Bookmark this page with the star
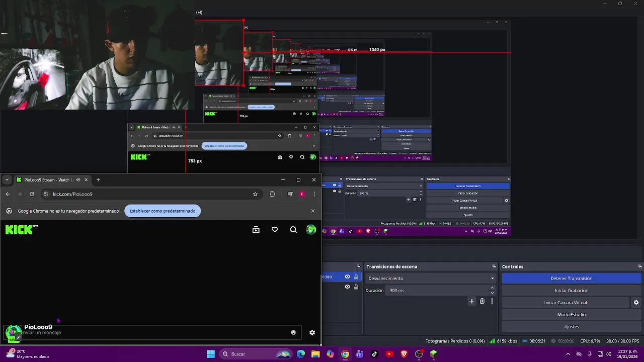Viewport: 644px width, 362px height. tap(255, 194)
